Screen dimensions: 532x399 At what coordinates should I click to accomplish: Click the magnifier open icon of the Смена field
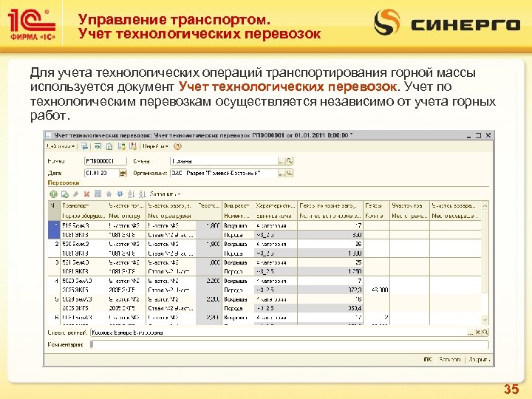click(289, 161)
